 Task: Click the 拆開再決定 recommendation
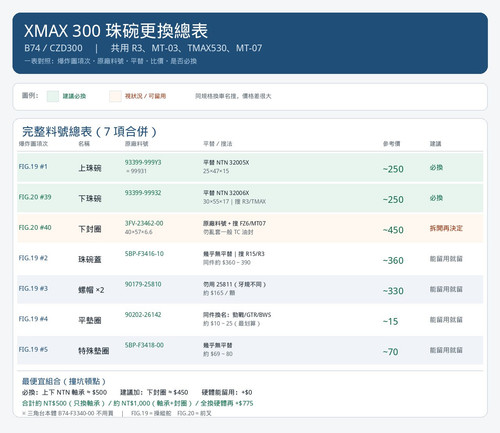[x=446, y=228]
